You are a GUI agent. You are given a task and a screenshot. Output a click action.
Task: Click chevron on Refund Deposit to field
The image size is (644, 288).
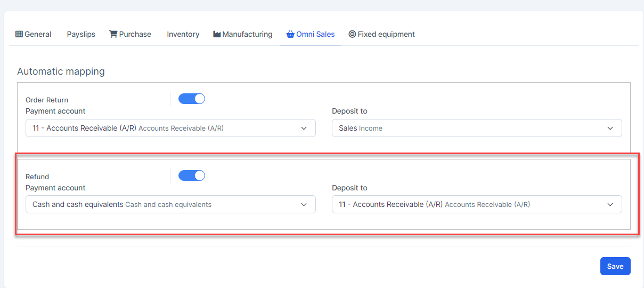pos(610,204)
